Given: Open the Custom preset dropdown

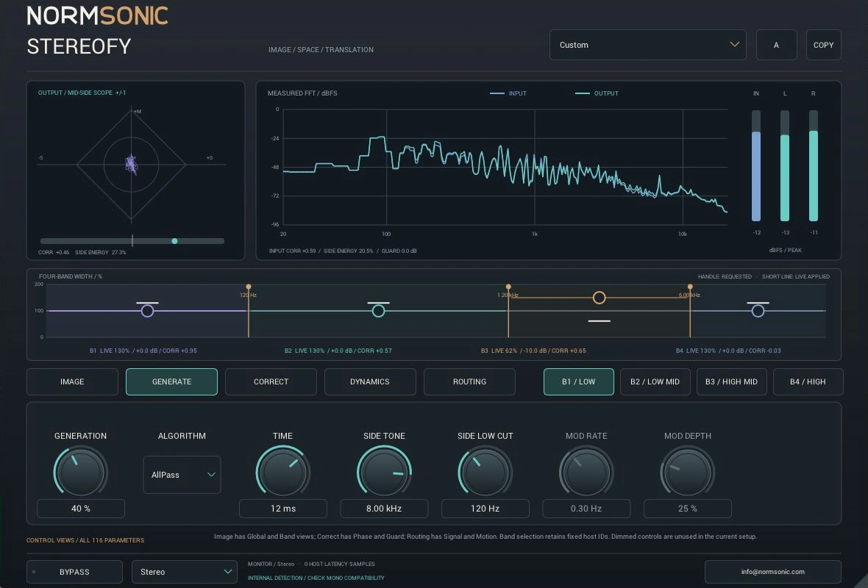Looking at the screenshot, I should click(x=647, y=45).
